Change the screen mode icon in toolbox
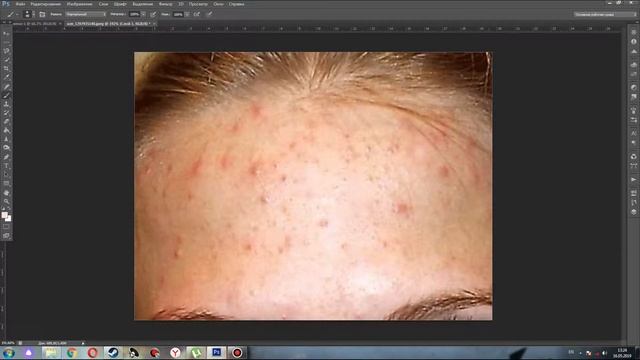 [x=6, y=236]
